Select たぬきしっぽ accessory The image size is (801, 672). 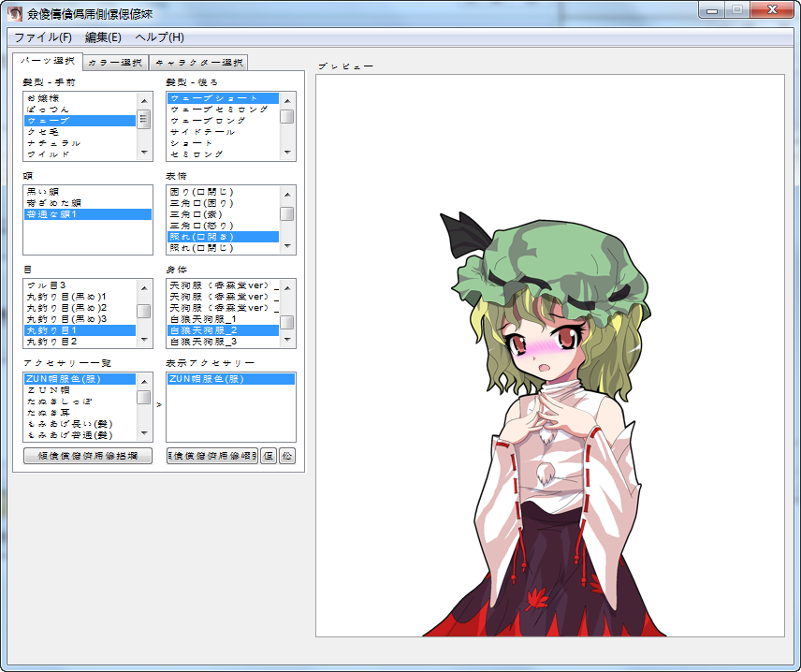point(80,402)
